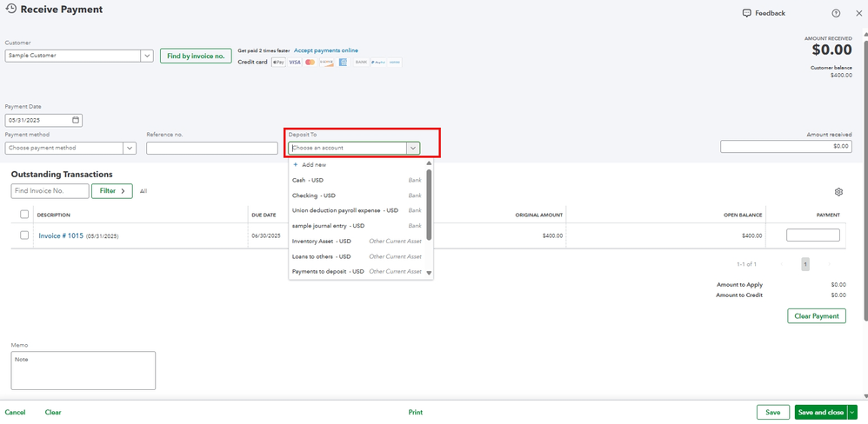Click the Cancel link
Viewport: 868px width, 424px height.
16,413
